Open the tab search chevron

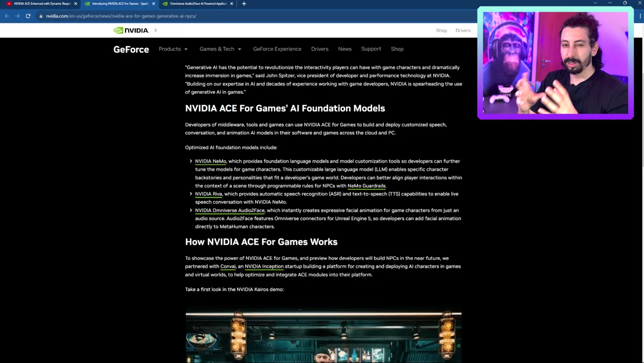point(595,3)
